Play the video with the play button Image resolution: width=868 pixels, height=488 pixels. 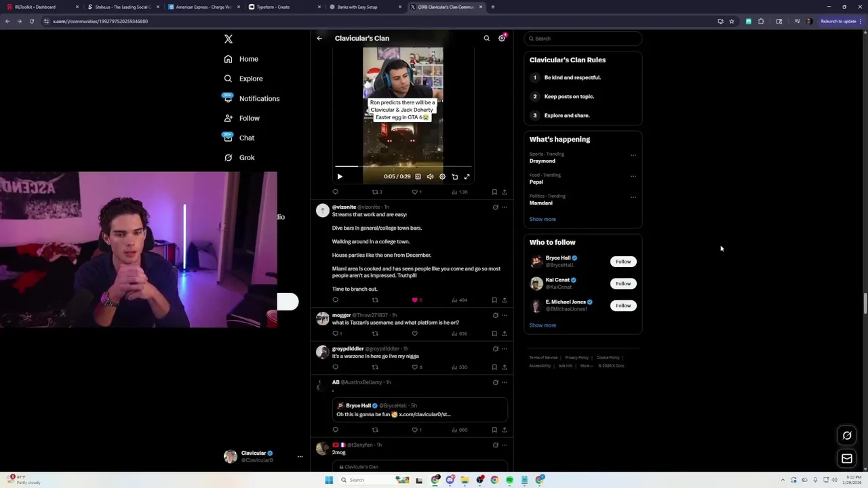(340, 176)
